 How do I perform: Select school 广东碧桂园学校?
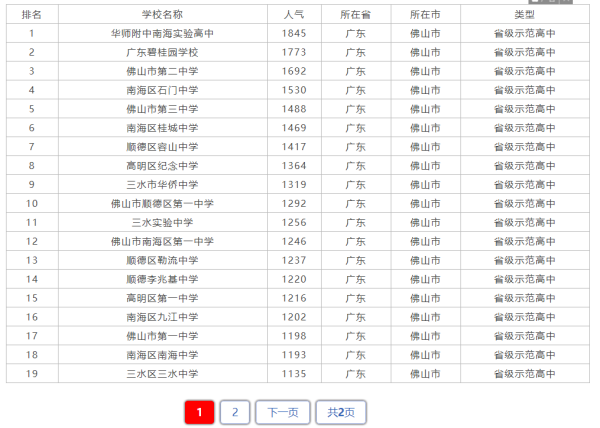coord(162,52)
